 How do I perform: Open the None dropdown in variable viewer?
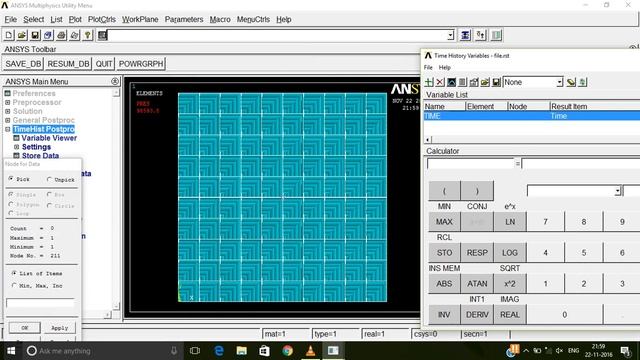[x=560, y=82]
